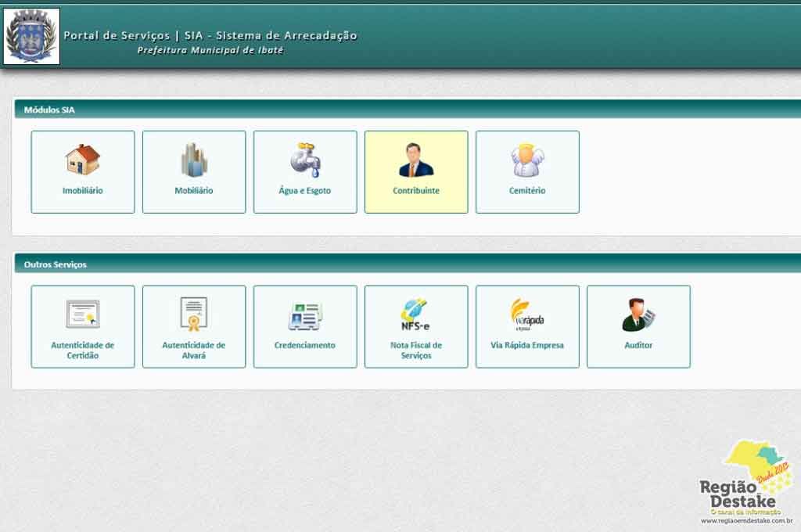Screen dimensions: 801x532
Task: Click the Contribuinte label text
Action: pyautogui.click(x=416, y=191)
